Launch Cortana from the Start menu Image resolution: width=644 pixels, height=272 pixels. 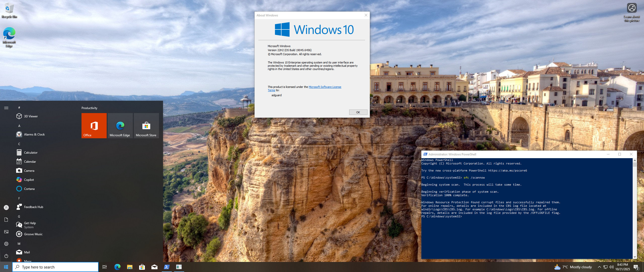pyautogui.click(x=29, y=189)
